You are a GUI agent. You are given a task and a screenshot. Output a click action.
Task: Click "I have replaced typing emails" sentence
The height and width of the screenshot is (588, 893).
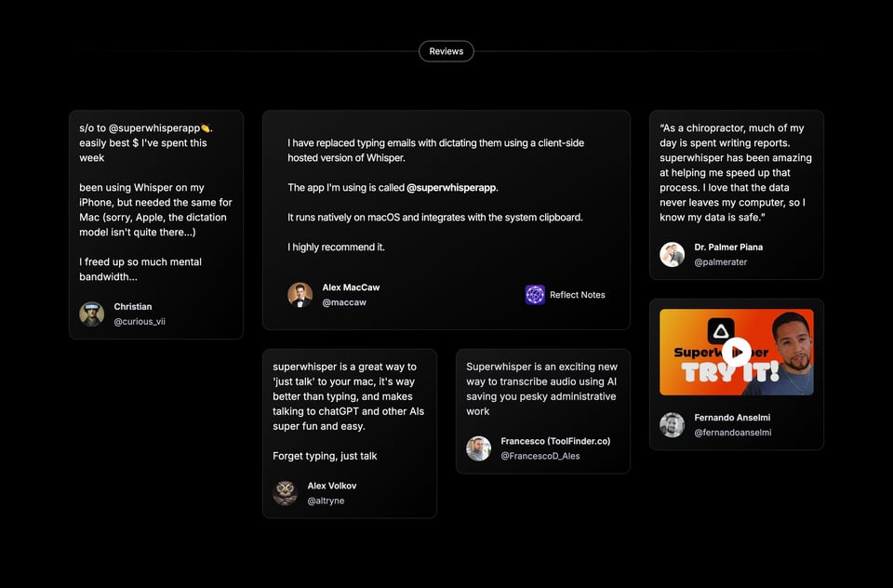pos(435,151)
